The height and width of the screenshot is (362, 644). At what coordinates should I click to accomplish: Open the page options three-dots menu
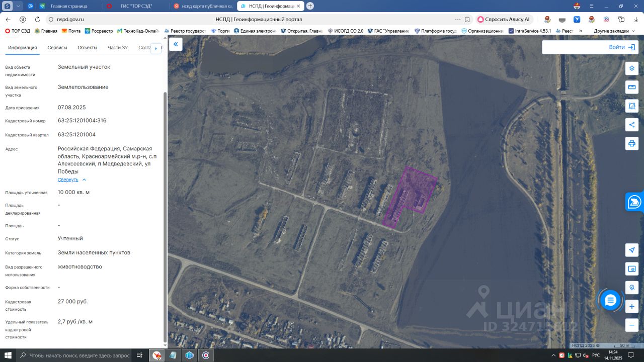point(457,20)
